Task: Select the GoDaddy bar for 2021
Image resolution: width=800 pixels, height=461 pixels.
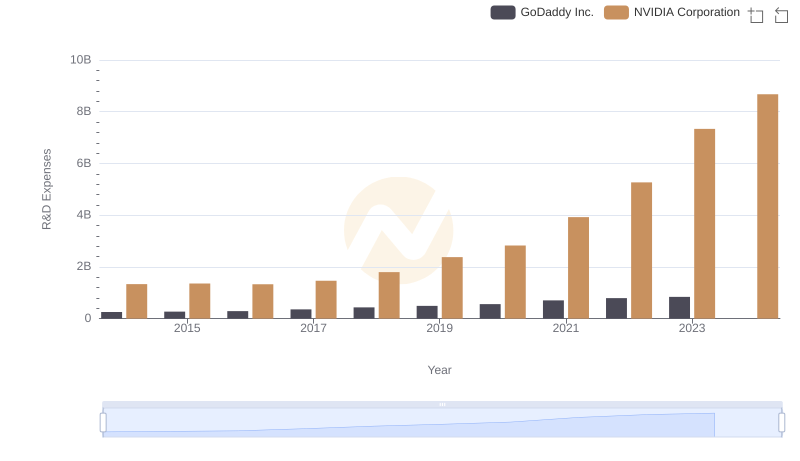Action: pos(553,309)
